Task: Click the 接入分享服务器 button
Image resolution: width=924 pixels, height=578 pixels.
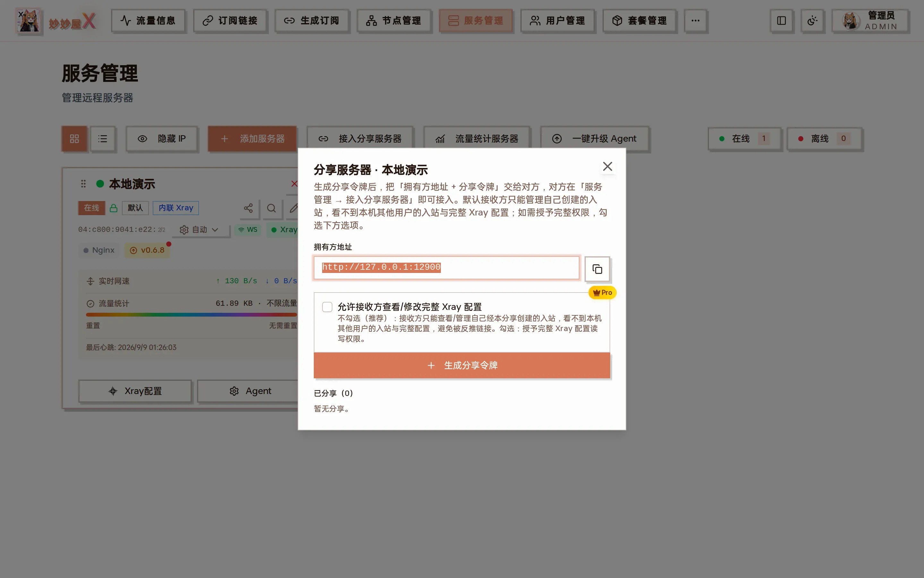Action: (x=360, y=139)
